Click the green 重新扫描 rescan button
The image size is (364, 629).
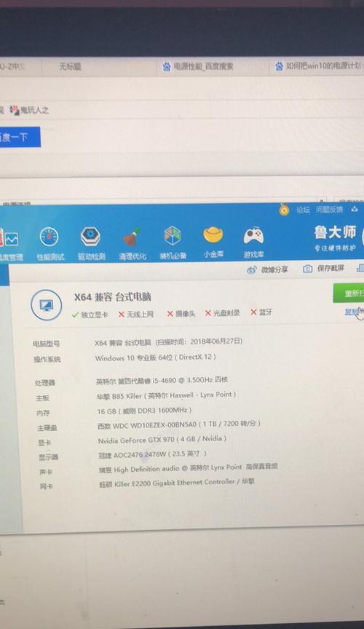[349, 293]
